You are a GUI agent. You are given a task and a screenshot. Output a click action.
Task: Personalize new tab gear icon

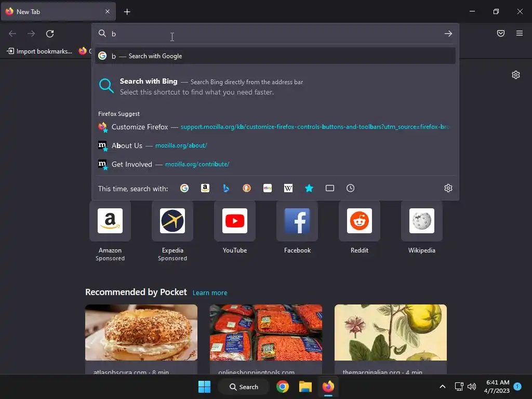(x=516, y=75)
